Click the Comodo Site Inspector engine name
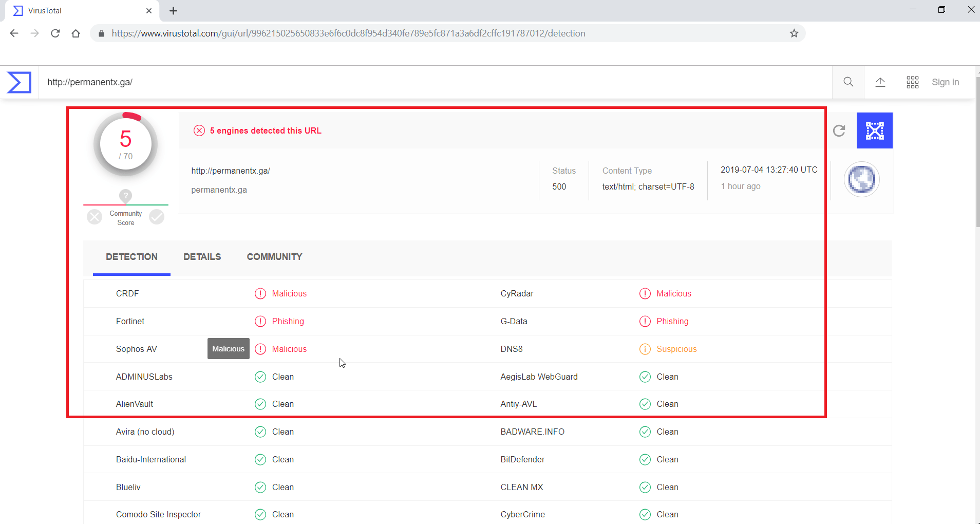 pyautogui.click(x=158, y=514)
